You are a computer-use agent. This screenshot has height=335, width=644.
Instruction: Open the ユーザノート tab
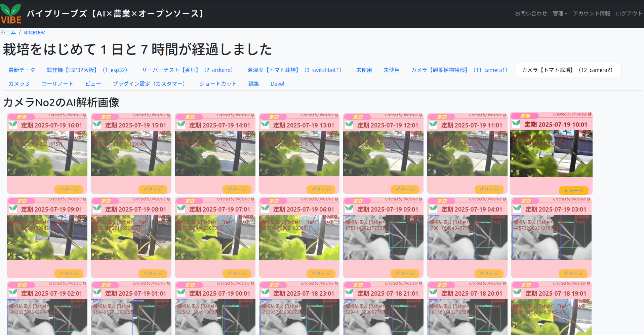point(57,84)
